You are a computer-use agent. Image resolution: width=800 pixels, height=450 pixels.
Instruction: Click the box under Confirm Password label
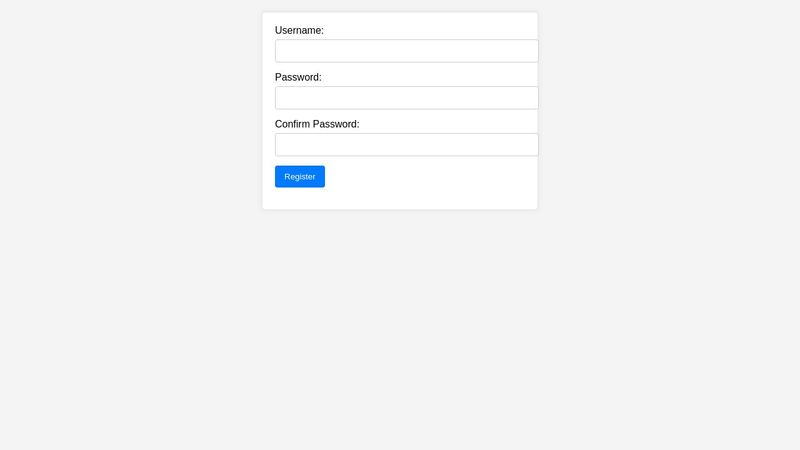pos(406,145)
